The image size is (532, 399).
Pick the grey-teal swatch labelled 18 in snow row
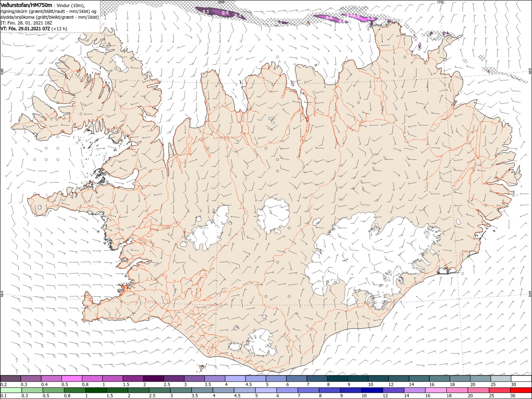(x=459, y=378)
